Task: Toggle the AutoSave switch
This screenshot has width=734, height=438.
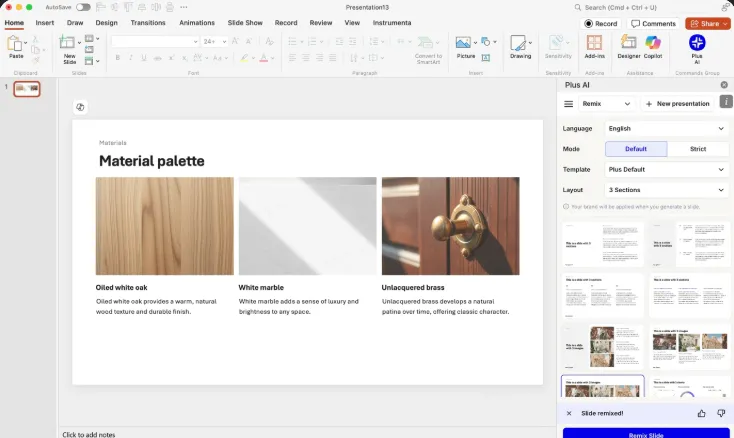Action: point(83,7)
